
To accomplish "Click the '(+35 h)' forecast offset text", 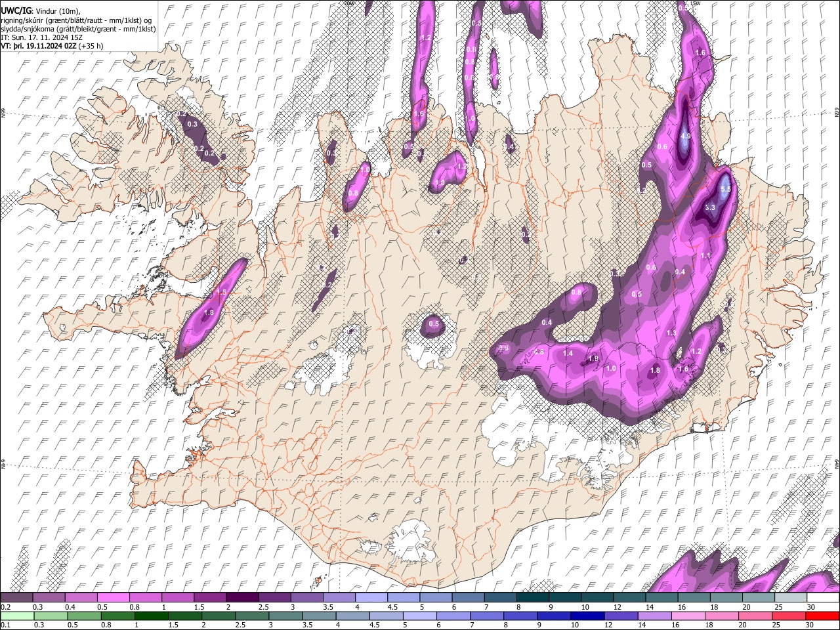I will pos(90,47).
